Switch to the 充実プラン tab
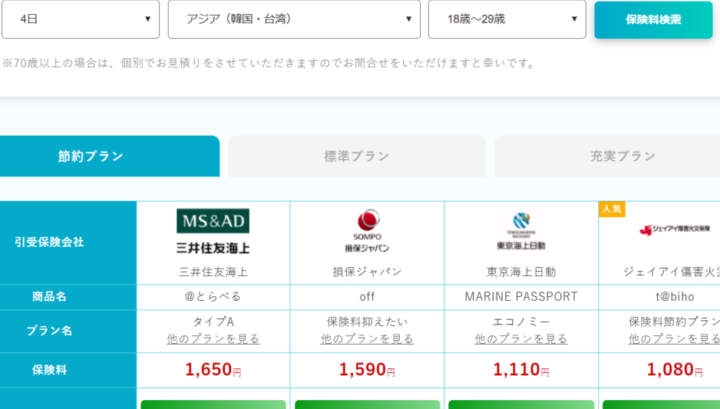The height and width of the screenshot is (409, 720). pyautogui.click(x=607, y=156)
